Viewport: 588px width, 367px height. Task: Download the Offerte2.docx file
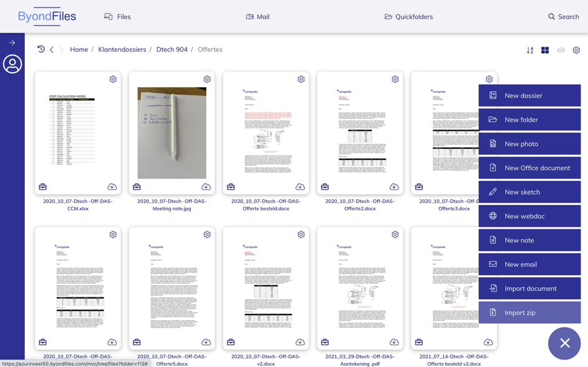(394, 186)
